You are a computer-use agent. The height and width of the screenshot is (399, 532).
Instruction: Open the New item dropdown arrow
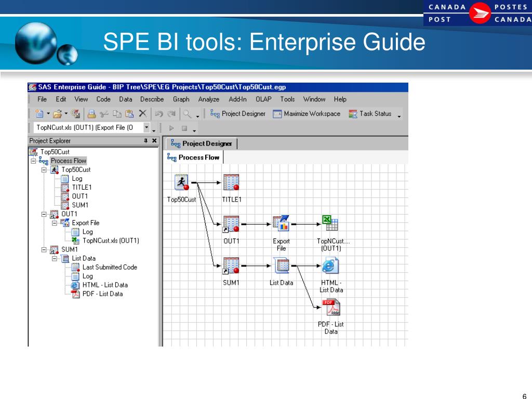[48, 114]
